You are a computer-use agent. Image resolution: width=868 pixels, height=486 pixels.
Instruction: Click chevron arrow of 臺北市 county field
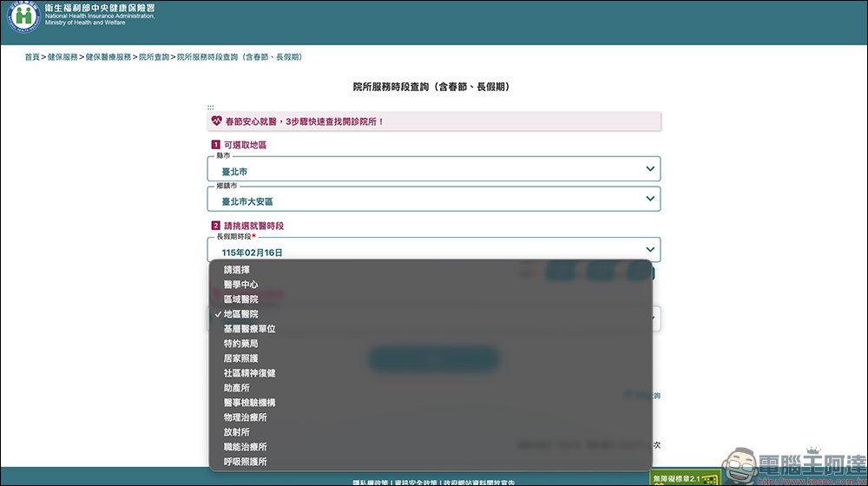[x=650, y=169]
